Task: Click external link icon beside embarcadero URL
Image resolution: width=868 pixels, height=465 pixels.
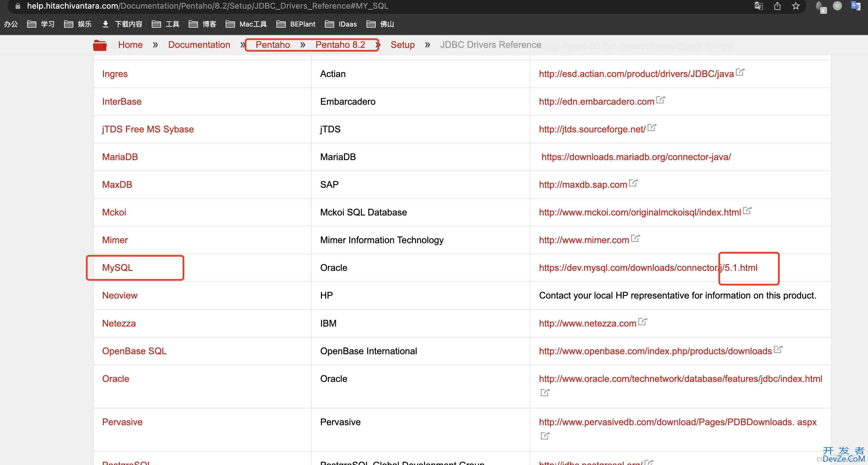Action: (661, 100)
